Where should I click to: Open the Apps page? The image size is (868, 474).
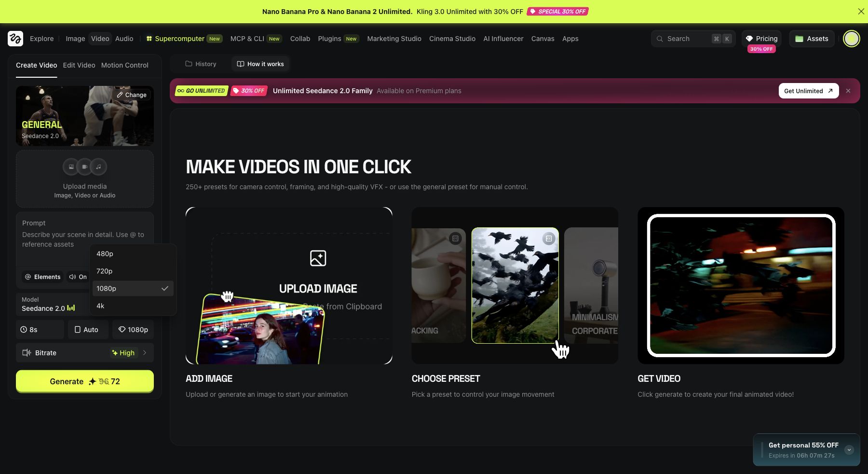[x=570, y=39]
